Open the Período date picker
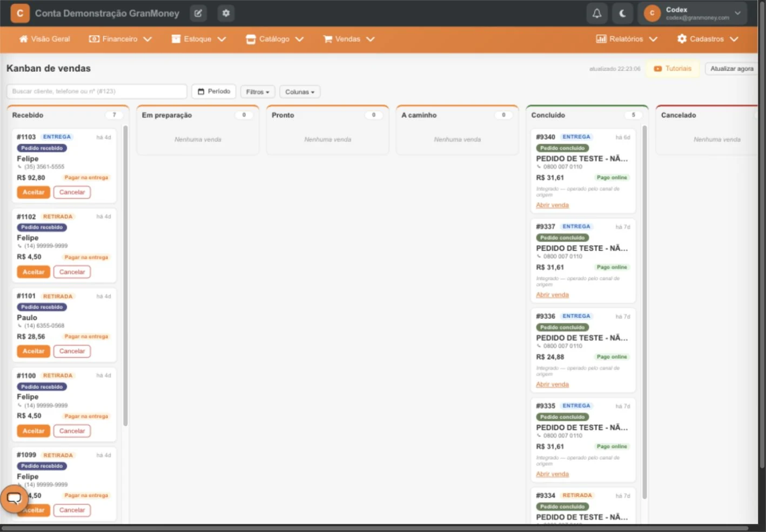 point(214,91)
